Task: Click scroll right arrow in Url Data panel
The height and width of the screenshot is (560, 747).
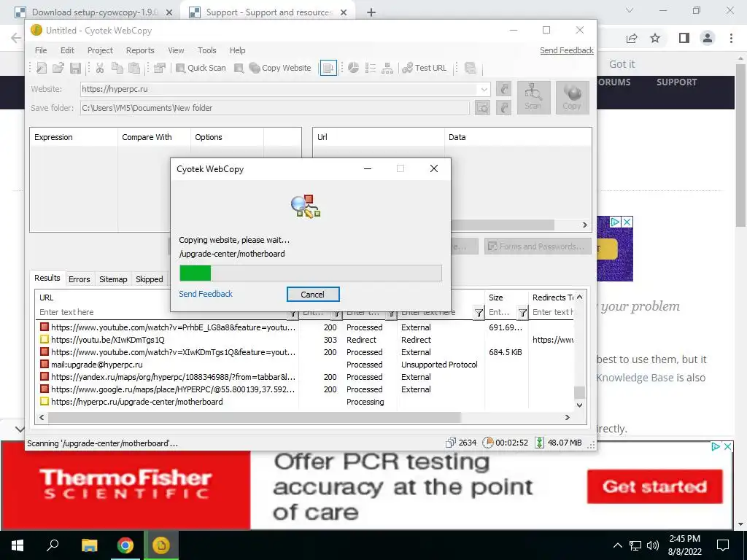Action: [585, 225]
